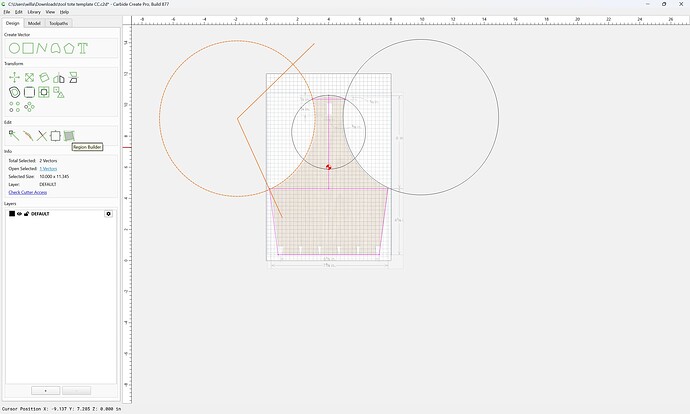Select the DEFAULT layer row
This screenshot has width=690, height=414.
click(x=61, y=214)
